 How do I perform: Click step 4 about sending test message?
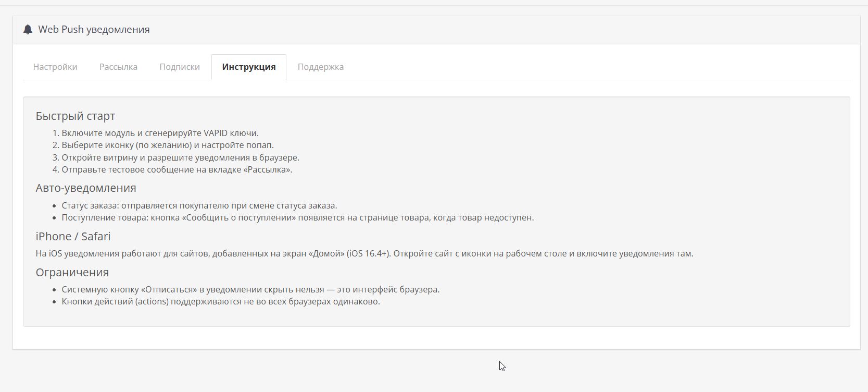pos(177,169)
